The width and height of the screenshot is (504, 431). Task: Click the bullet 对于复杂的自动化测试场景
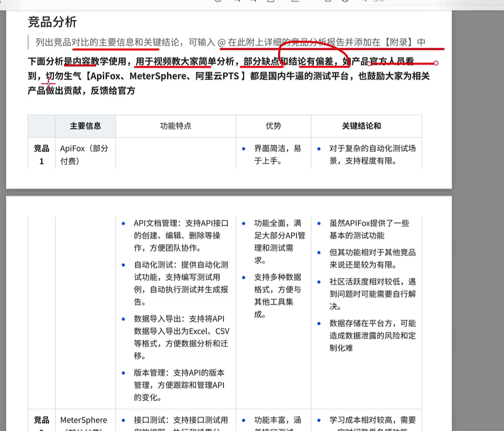pos(372,155)
